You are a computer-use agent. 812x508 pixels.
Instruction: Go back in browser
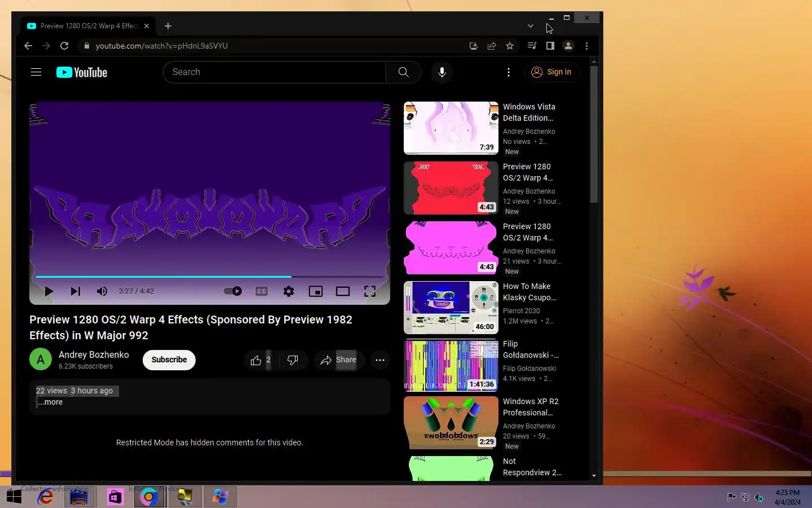tap(28, 46)
